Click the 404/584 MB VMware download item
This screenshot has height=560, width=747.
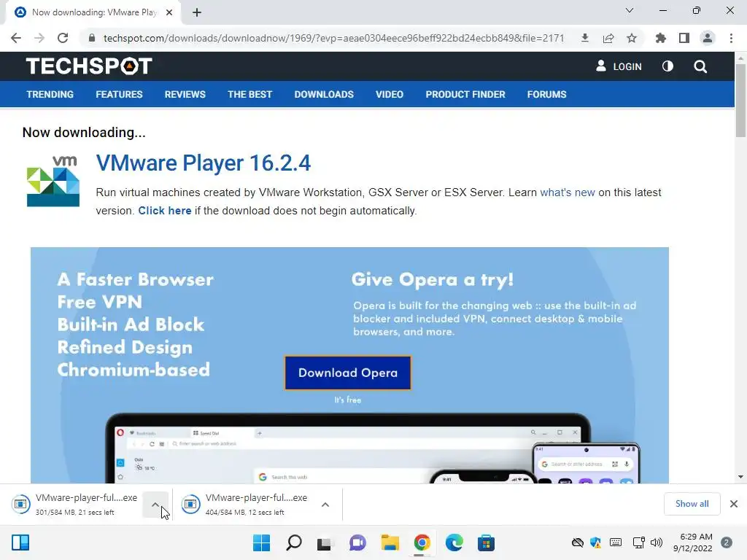point(245,505)
